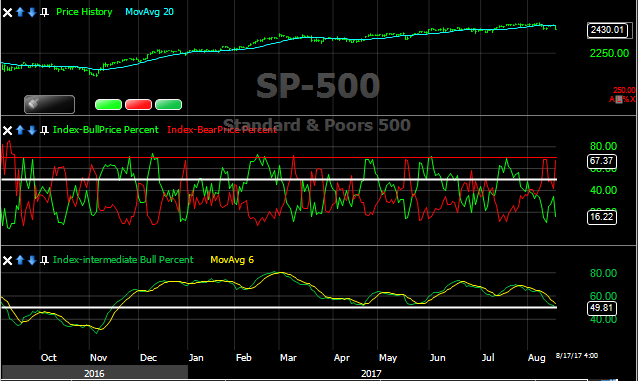Click the 2430.01 price value box
Screen dimensions: 638x381
[607, 30]
